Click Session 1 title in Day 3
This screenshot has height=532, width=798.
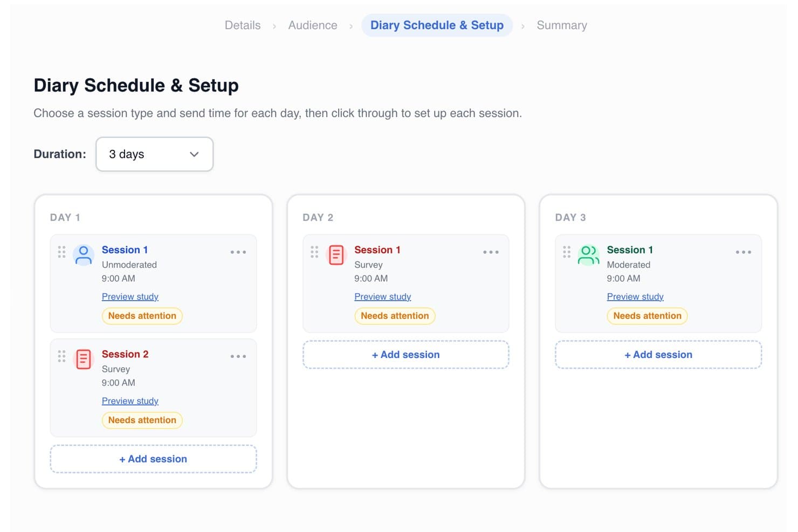630,250
